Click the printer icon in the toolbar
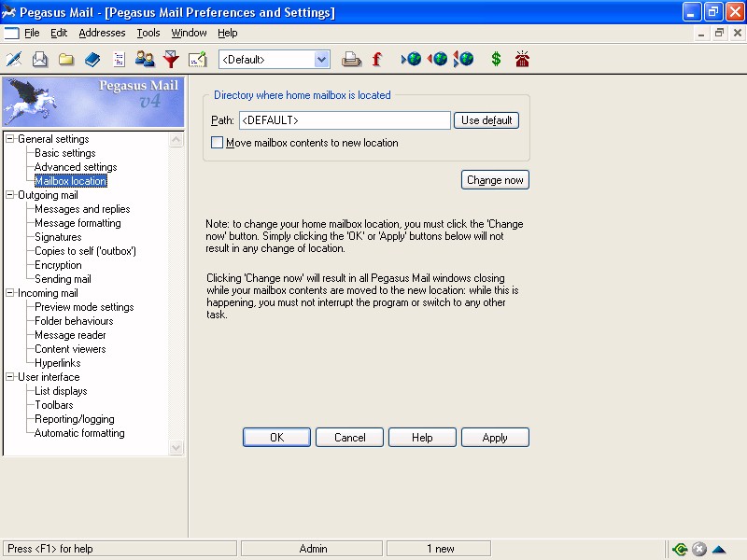The image size is (747, 560). coord(351,59)
